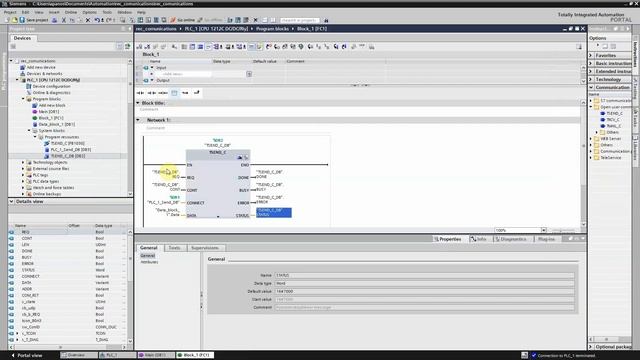Expand the Technology instructions pane
The width and height of the screenshot is (640, 360).
tap(591, 80)
